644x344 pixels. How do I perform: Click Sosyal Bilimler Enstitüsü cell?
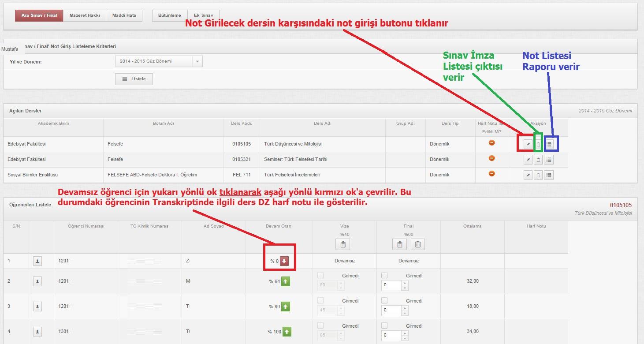53,175
